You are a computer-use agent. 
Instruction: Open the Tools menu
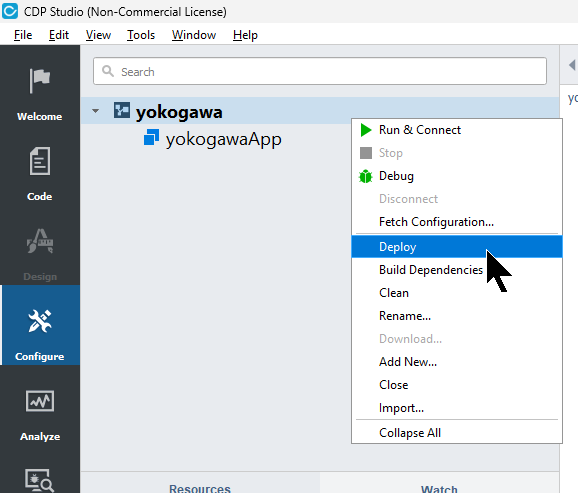tap(141, 35)
